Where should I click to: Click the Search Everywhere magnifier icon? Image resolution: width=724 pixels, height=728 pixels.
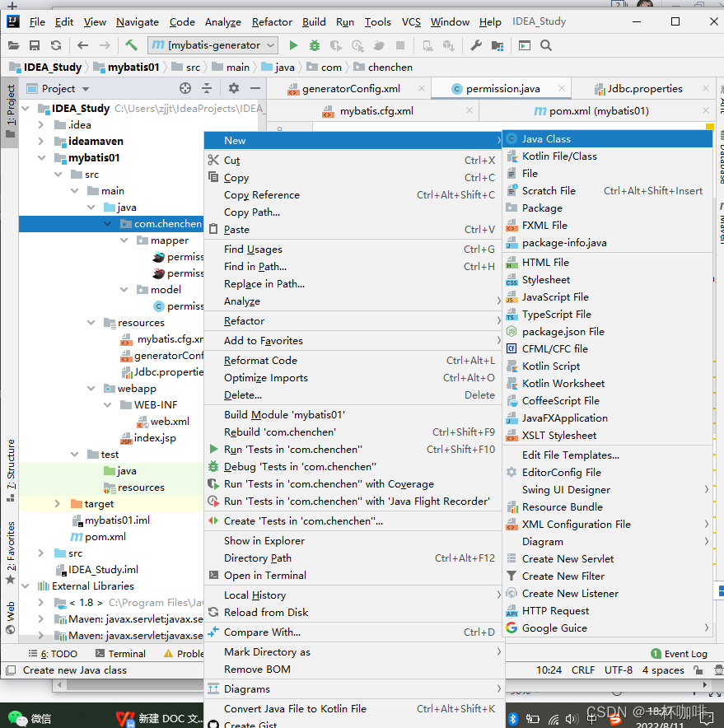coord(546,45)
